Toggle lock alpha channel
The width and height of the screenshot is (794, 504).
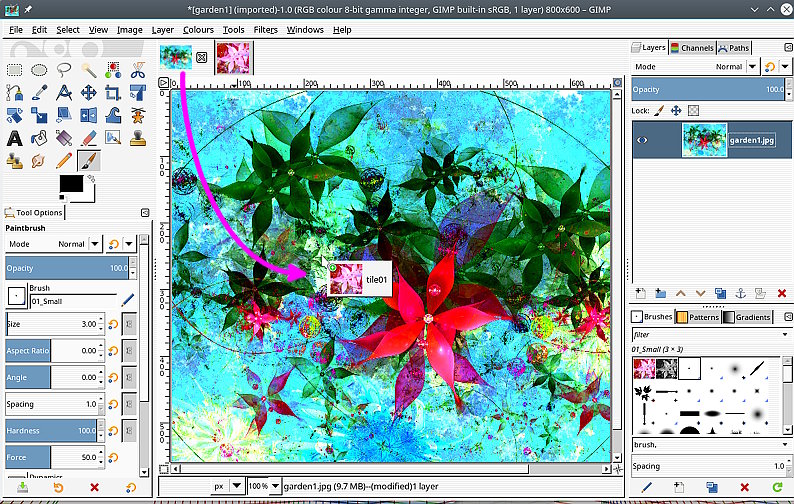(693, 110)
